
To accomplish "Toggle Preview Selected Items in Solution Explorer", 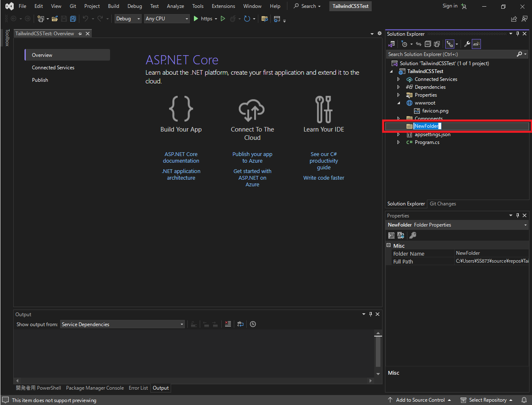I will 476,44.
